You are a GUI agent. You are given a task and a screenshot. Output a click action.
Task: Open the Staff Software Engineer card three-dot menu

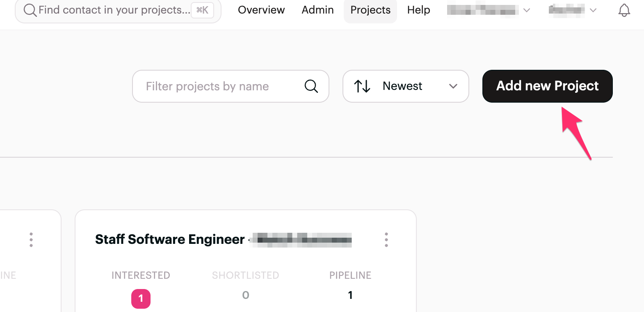tap(386, 240)
